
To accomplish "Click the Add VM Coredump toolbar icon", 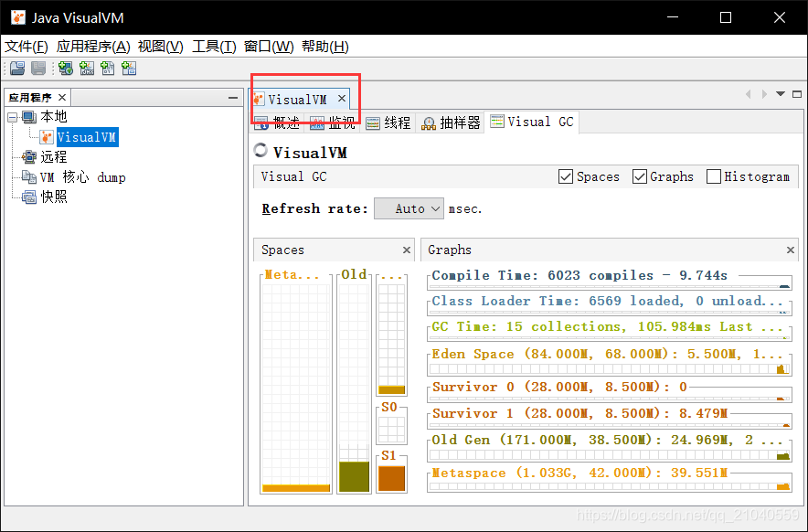I will click(108, 68).
